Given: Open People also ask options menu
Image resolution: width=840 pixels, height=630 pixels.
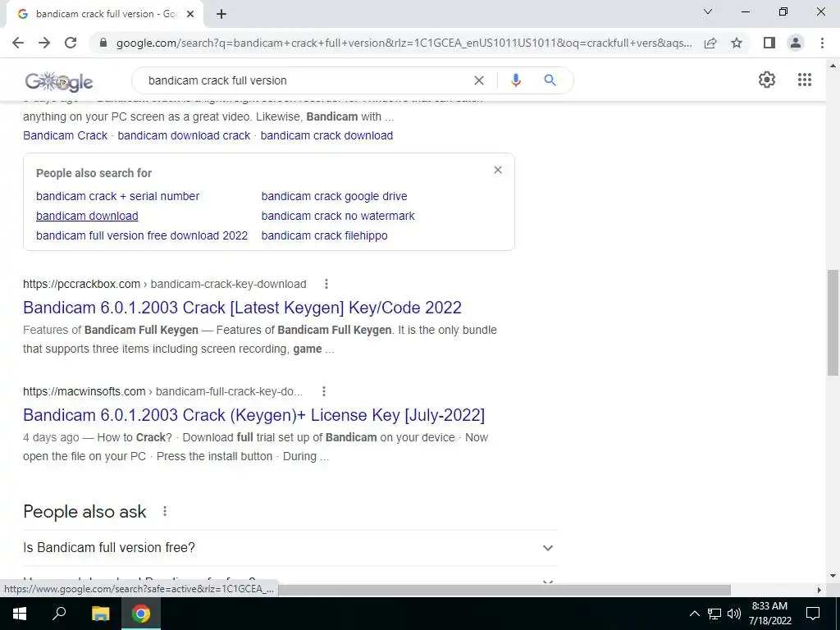Looking at the screenshot, I should [x=165, y=512].
